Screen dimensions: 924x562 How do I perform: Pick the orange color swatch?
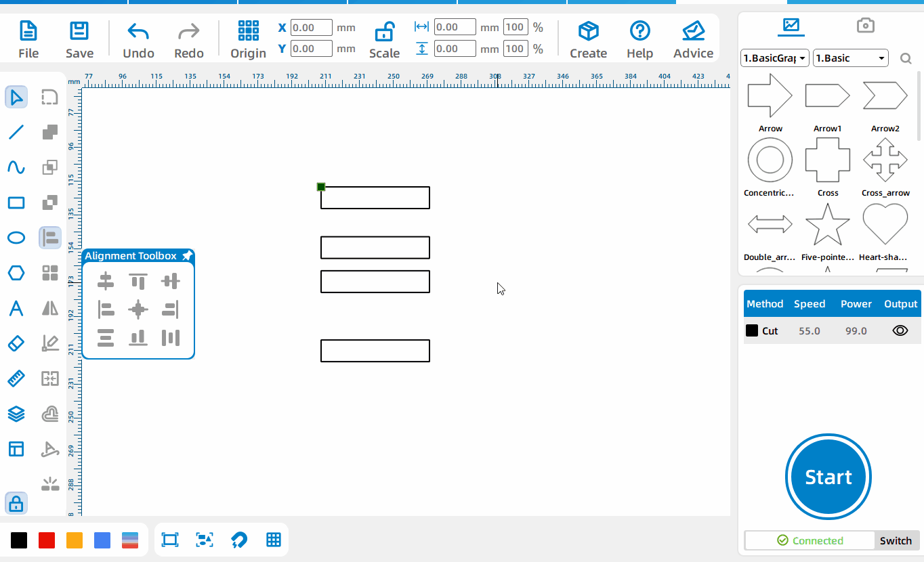point(75,540)
